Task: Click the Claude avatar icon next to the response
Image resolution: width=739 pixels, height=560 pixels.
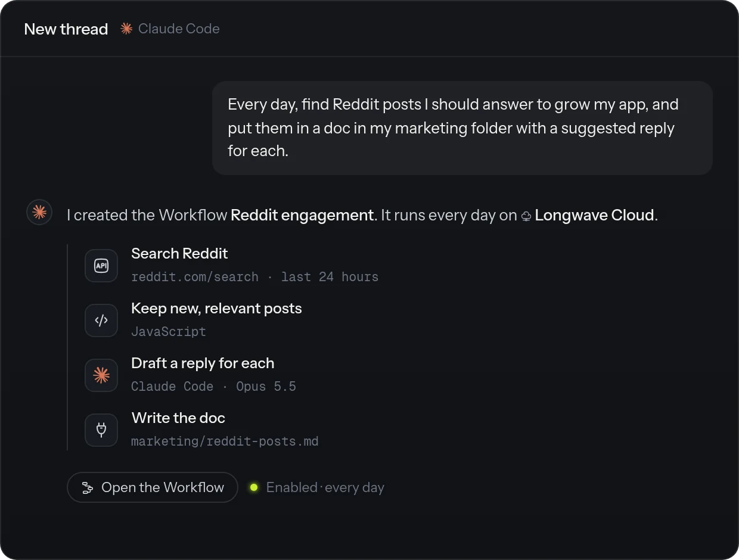Action: pyautogui.click(x=39, y=212)
